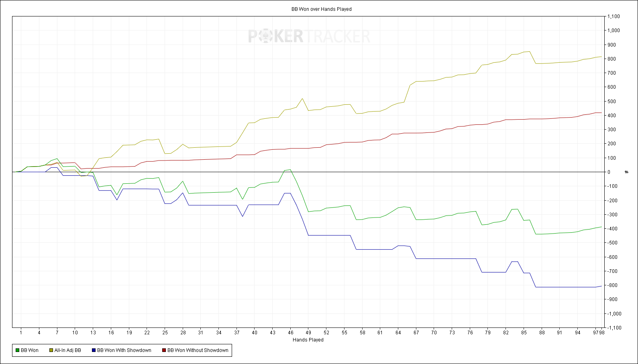Click the y-axis value 0

click(609, 172)
